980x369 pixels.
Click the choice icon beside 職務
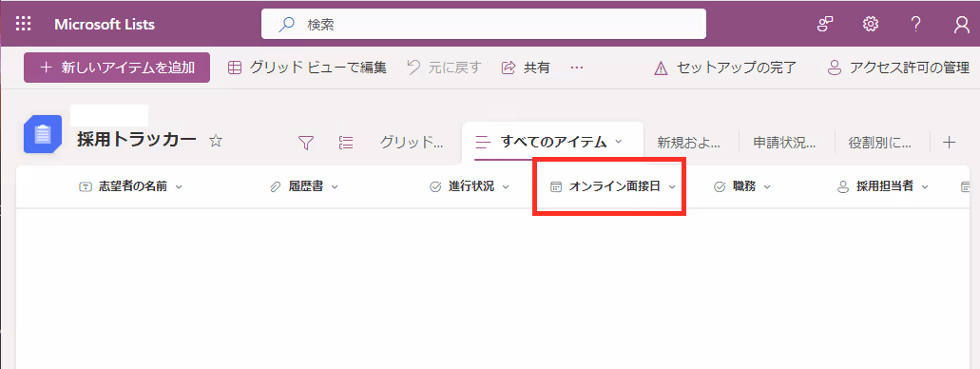(720, 186)
